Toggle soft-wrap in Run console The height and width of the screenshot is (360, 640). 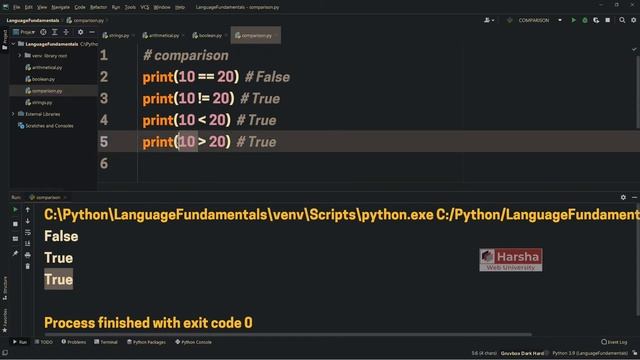tap(28, 232)
